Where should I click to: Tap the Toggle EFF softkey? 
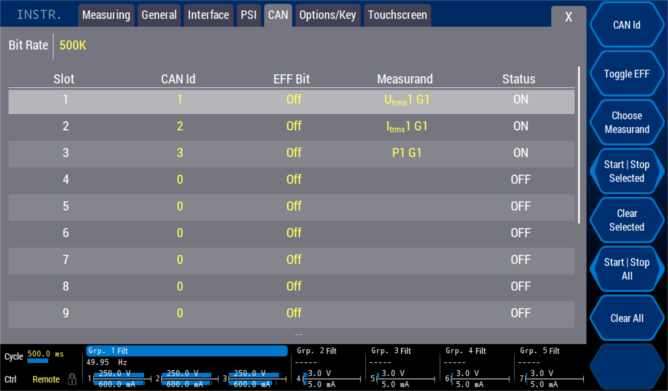coord(627,74)
